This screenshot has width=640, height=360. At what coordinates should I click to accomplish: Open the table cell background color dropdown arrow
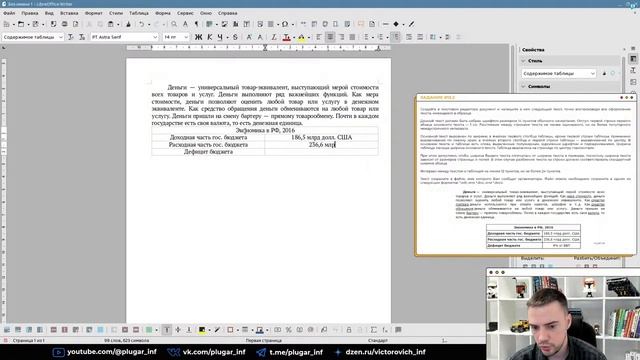(x=209, y=330)
